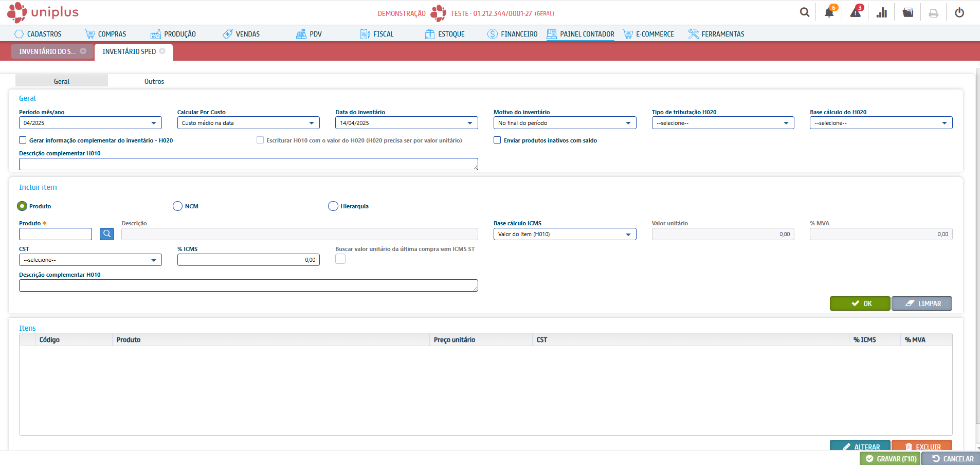980x465 pixels.
Task: Open the Fiscal menu
Action: pos(377,34)
